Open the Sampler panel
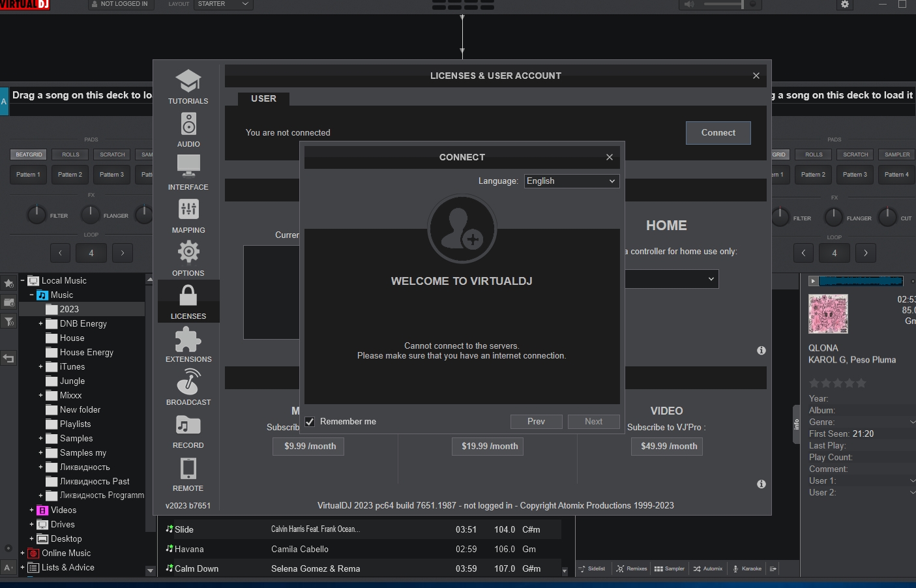Viewport: 916px width, 588px height. tap(670, 568)
